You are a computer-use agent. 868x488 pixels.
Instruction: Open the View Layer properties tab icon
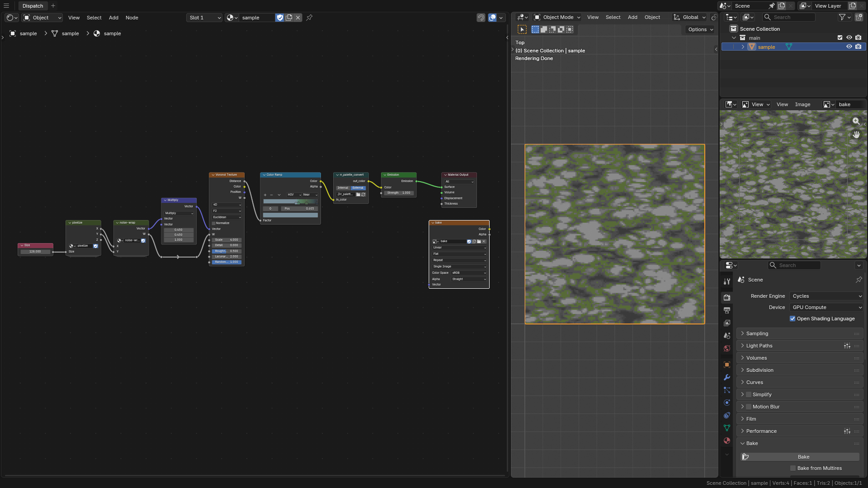727,323
